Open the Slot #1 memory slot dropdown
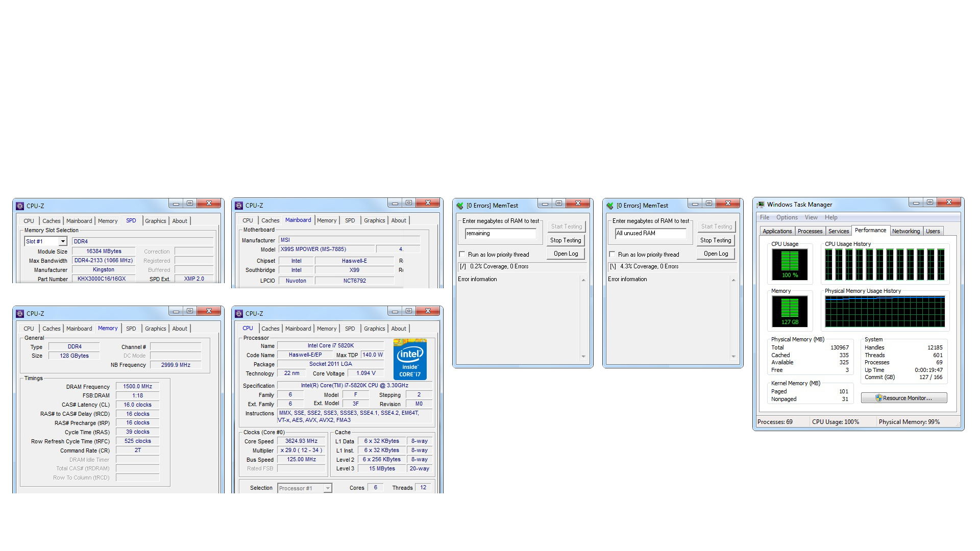 pos(63,241)
